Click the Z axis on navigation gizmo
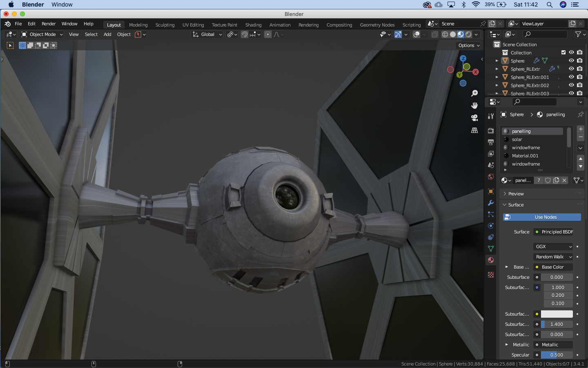 point(463,58)
